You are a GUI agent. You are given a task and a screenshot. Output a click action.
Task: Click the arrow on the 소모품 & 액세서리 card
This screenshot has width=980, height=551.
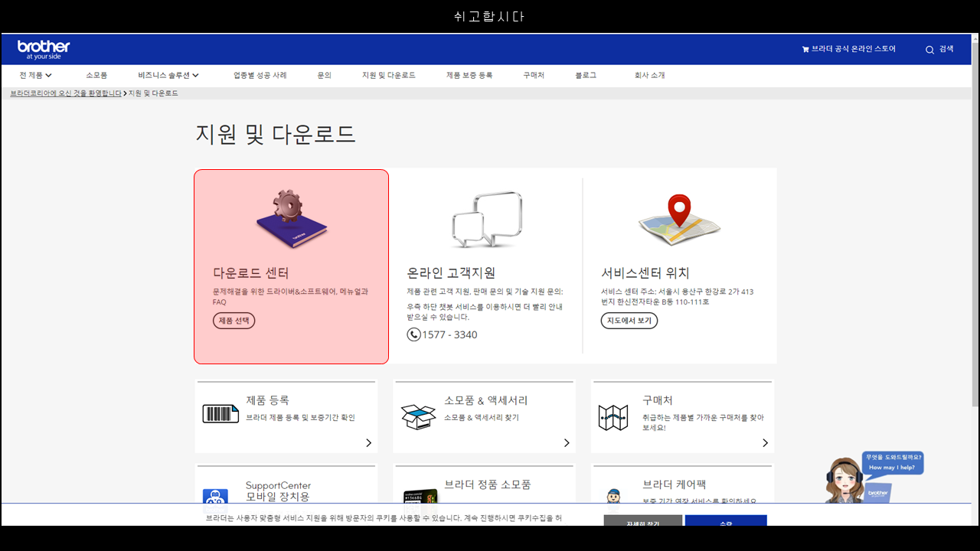[x=567, y=443]
